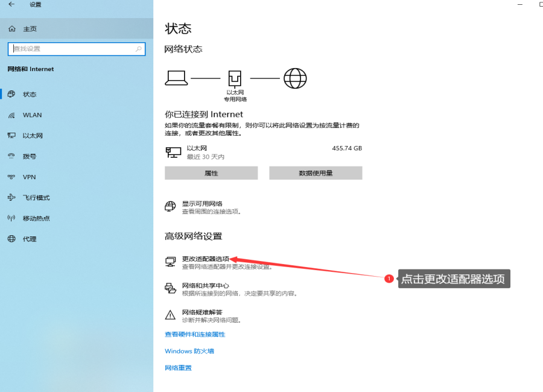The width and height of the screenshot is (543, 392).
Task: Focus the 查找设置 search box
Action: [77, 49]
